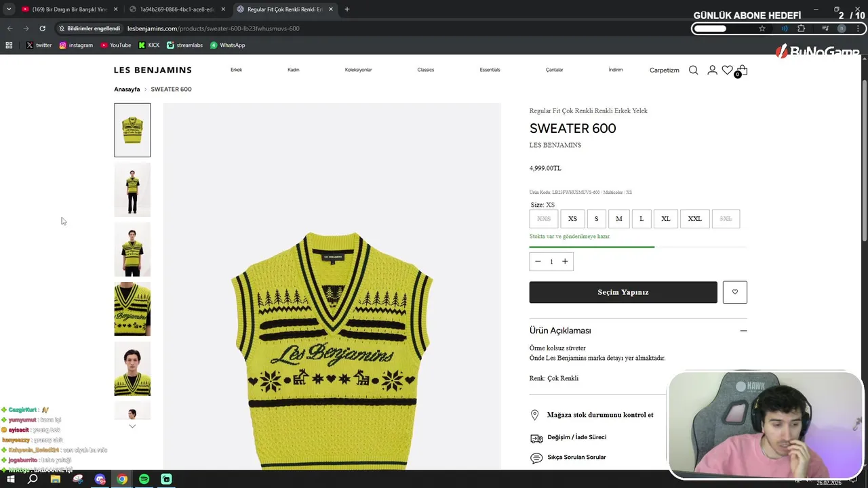The height and width of the screenshot is (488, 868).
Task: Open the streamlabs bookmark
Action: point(184,45)
